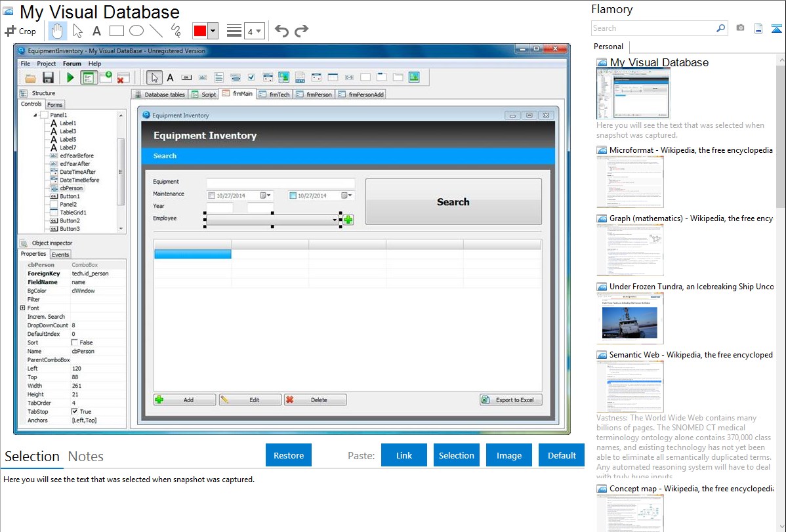This screenshot has height=532, width=786.
Task: Click the blue collapse-to-top arrow icon
Action: click(x=776, y=28)
